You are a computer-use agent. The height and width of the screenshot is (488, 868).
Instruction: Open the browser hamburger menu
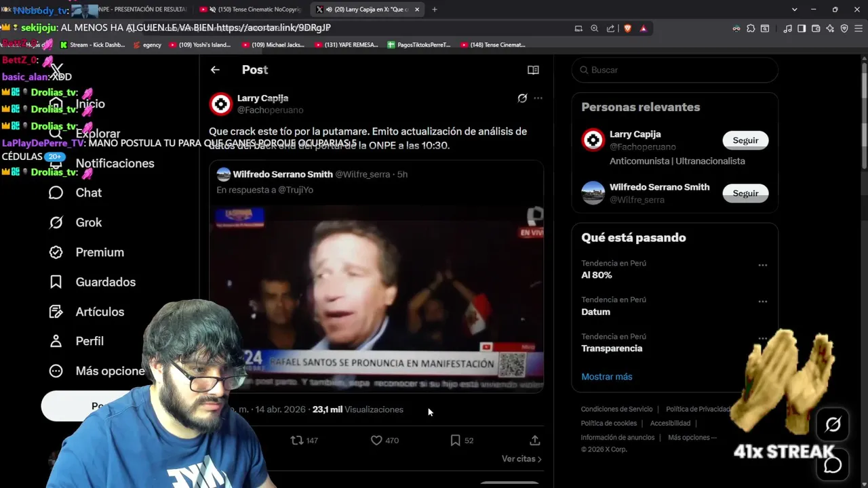(859, 28)
